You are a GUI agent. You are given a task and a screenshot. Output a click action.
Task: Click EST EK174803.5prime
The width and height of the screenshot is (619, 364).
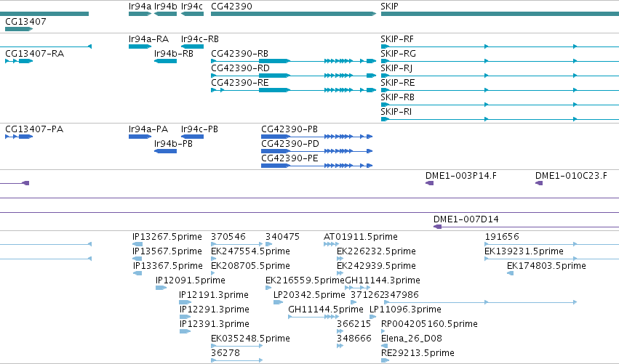510,273
